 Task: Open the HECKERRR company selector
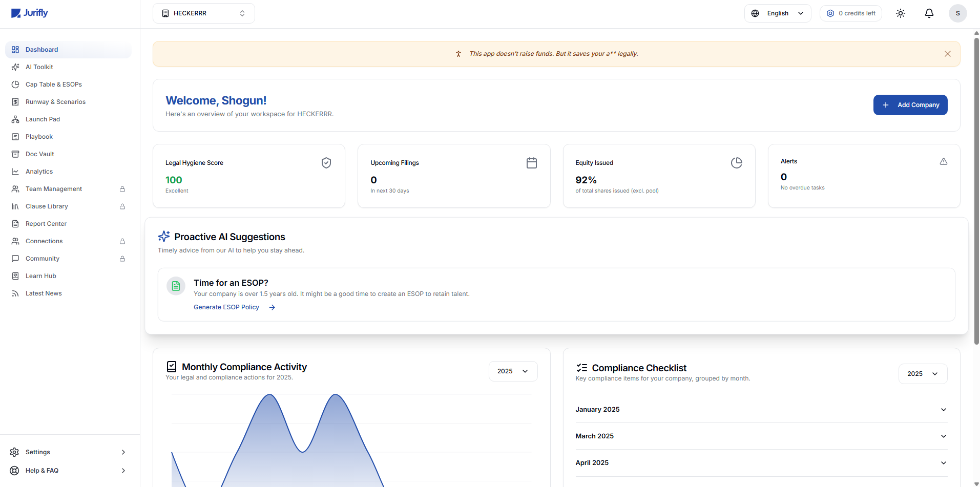[203, 13]
